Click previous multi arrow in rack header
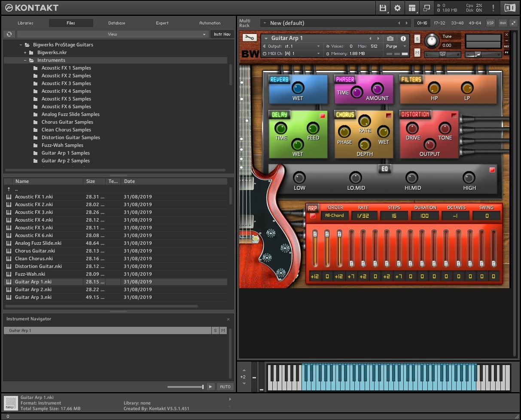Screen dimensions: 521x420 coord(399,23)
